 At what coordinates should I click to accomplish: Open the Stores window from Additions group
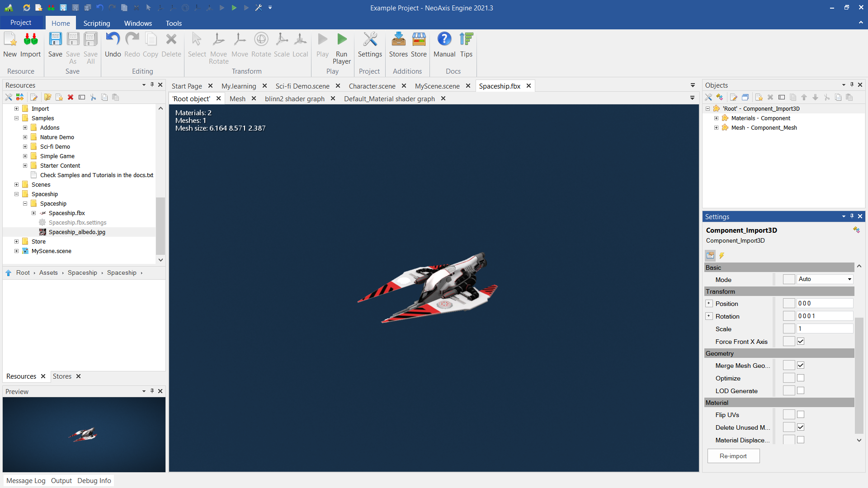pos(398,45)
